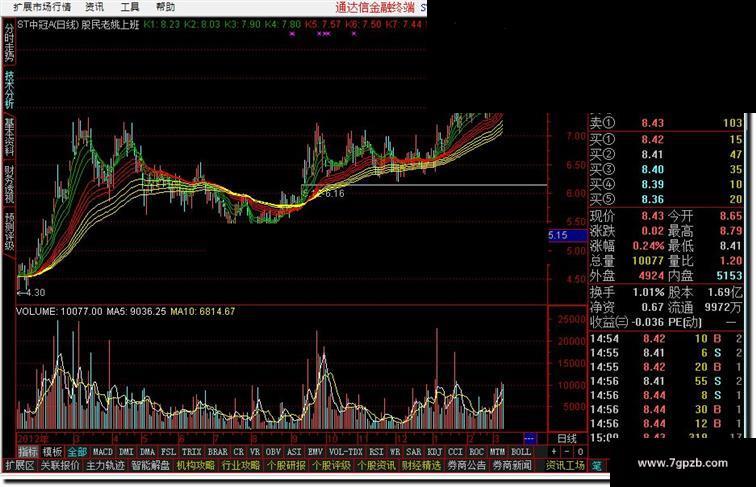Switch to 基本资料 side tab
The height and width of the screenshot is (487, 756).
[9, 136]
